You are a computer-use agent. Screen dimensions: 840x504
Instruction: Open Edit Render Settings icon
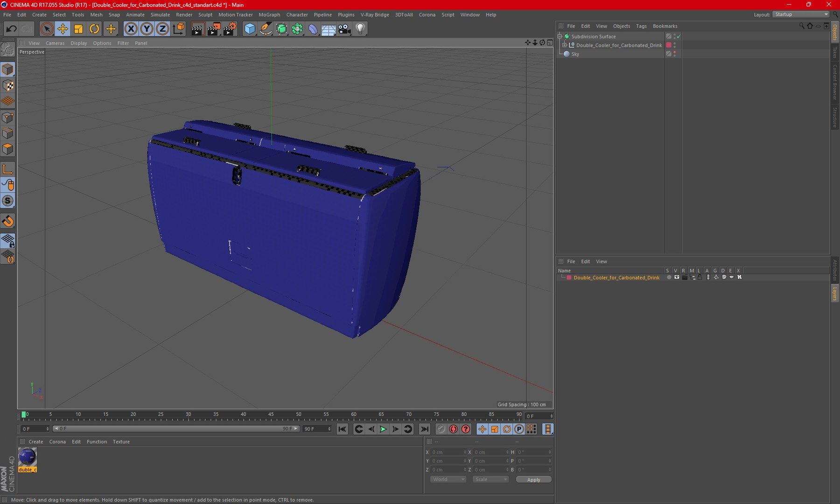tap(230, 29)
